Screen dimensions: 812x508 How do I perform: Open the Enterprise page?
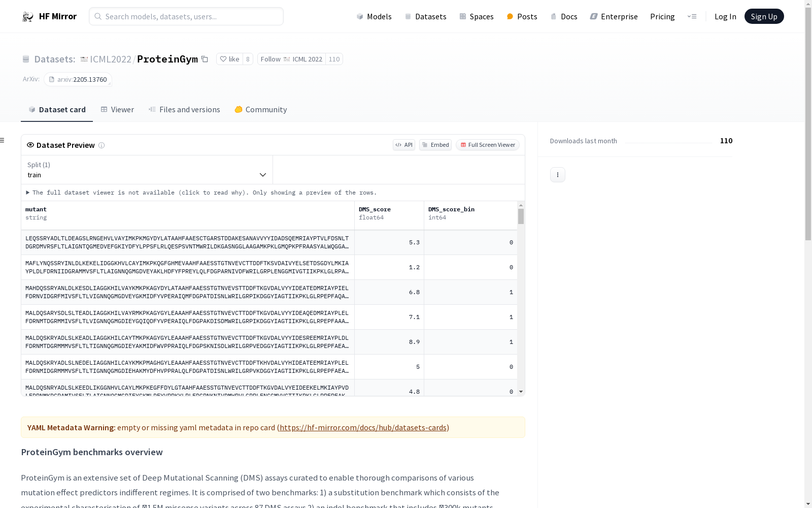[614, 16]
